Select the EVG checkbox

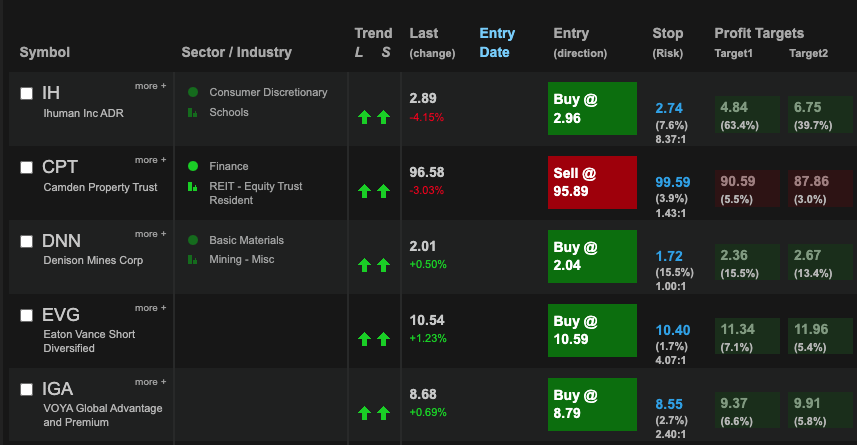click(x=26, y=315)
